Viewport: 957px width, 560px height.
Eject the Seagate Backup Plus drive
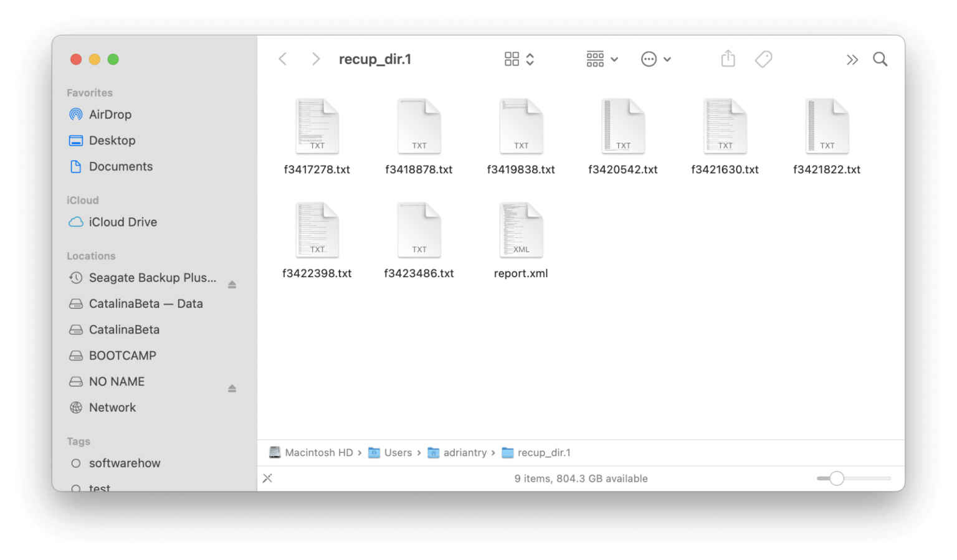pyautogui.click(x=232, y=284)
